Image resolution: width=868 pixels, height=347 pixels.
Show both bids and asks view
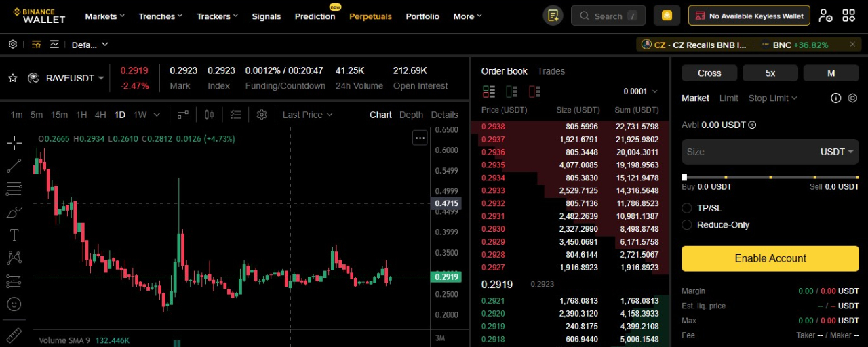coord(489,91)
